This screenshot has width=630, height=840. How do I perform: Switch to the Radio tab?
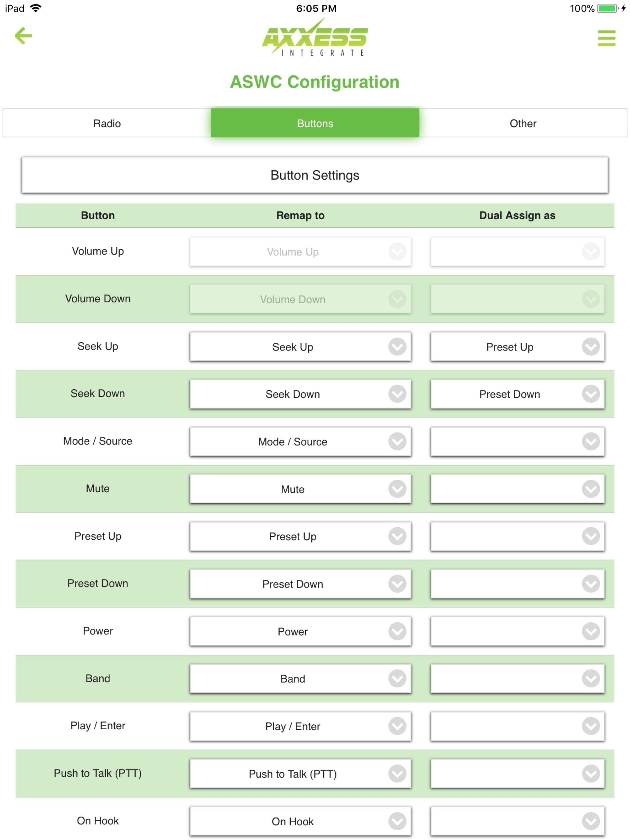tap(107, 123)
